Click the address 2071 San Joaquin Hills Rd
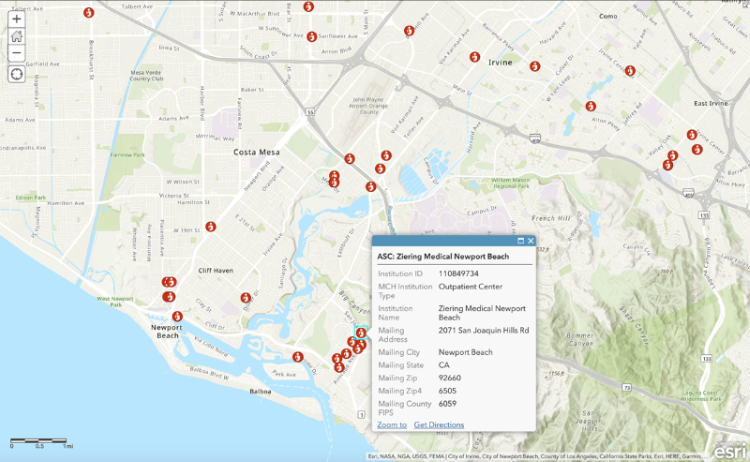The width and height of the screenshot is (750, 462). point(484,330)
